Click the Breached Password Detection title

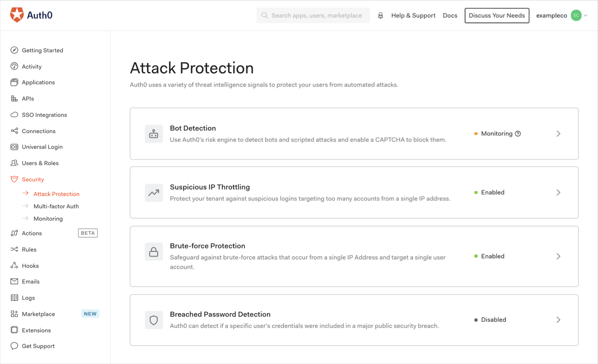coord(220,314)
